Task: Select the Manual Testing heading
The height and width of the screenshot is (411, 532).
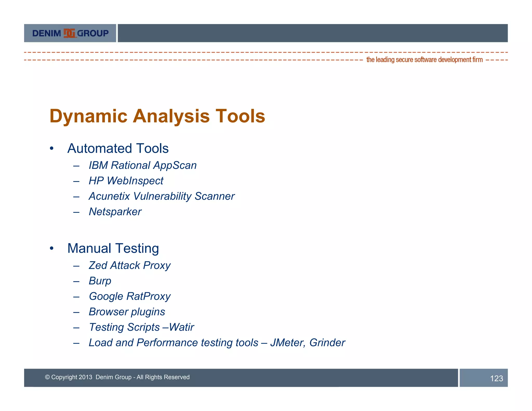Action: [x=113, y=248]
